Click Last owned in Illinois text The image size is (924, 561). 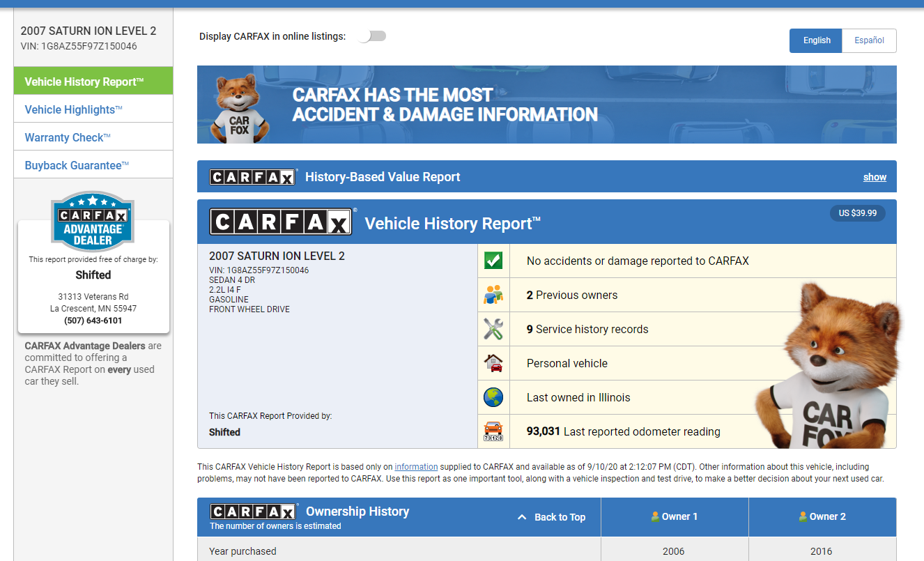click(578, 397)
